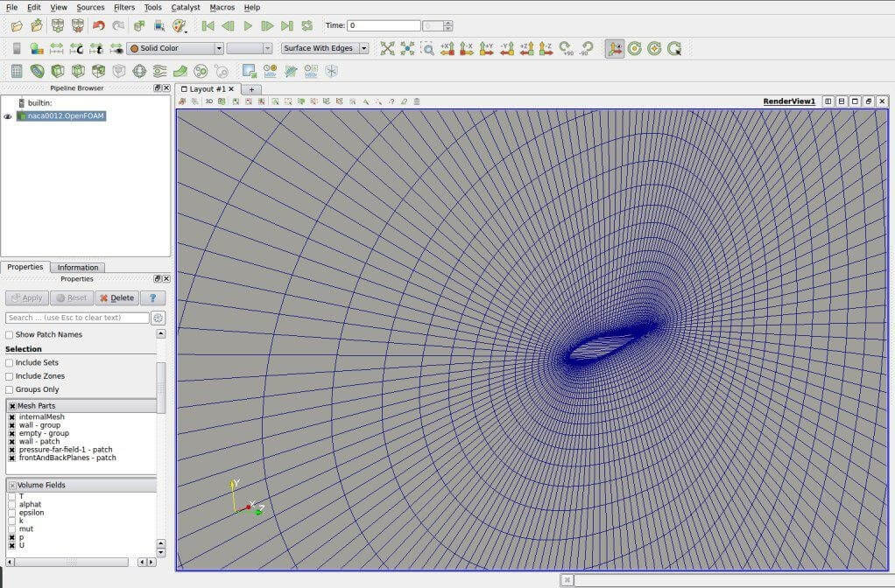Toggle the Mesh Parts header checkbox

click(x=12, y=406)
